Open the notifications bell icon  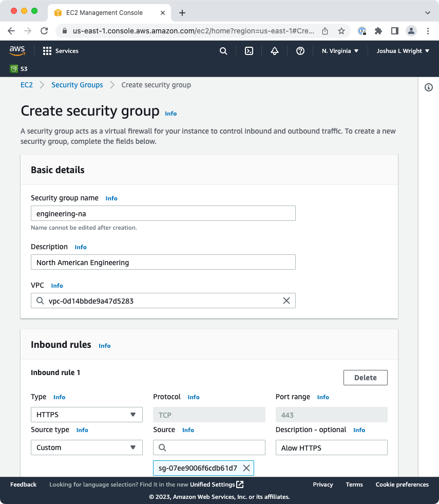[x=275, y=51]
